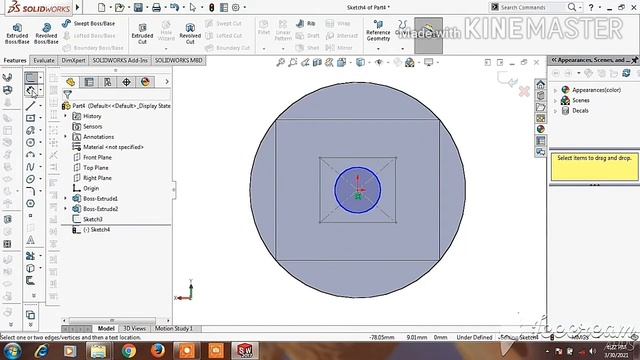This screenshot has width=640, height=360.
Task: Select Swept Boss/Base
Action: (89, 24)
